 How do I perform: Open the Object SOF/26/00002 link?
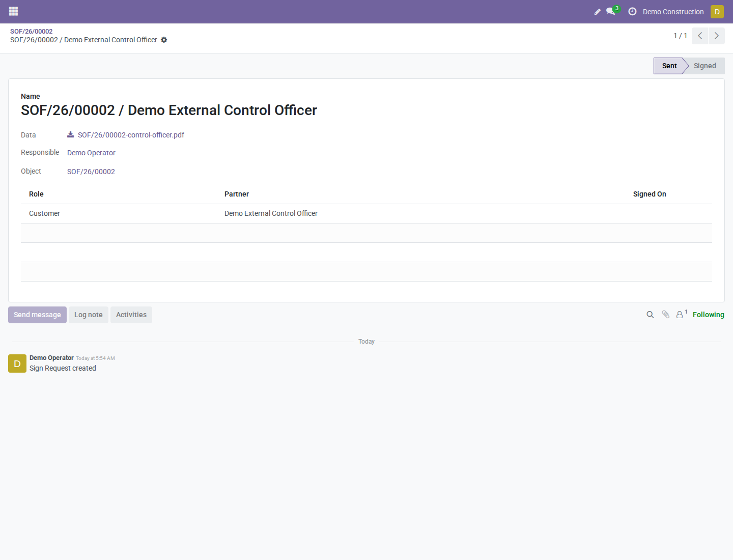click(91, 172)
